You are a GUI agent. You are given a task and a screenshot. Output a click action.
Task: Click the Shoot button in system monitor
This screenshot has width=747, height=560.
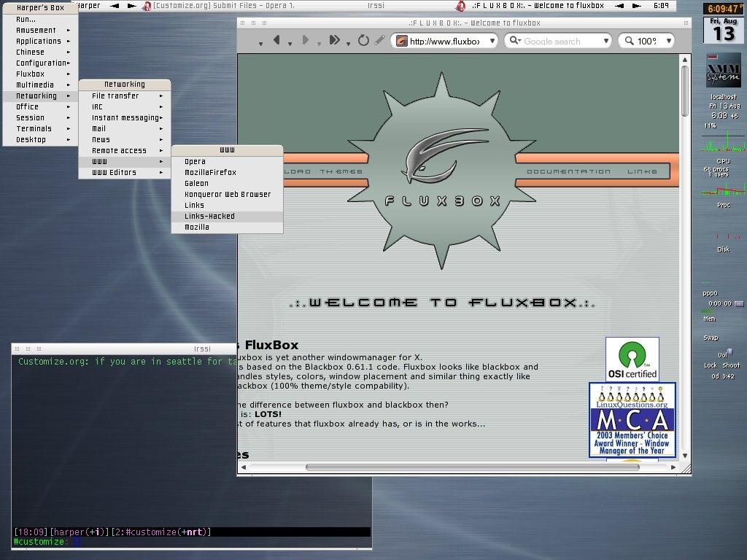[x=731, y=365]
